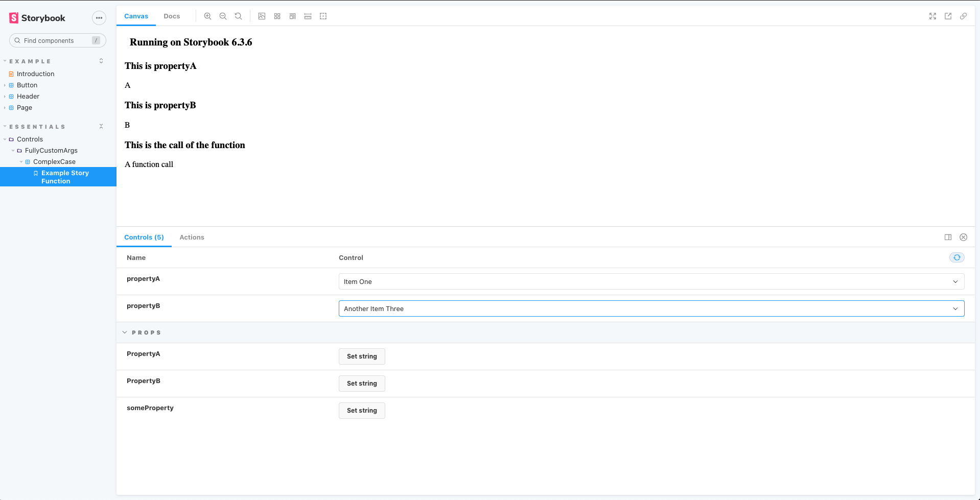Enable the measure addon ruler
Image resolution: width=980 pixels, height=500 pixels.
(x=308, y=16)
